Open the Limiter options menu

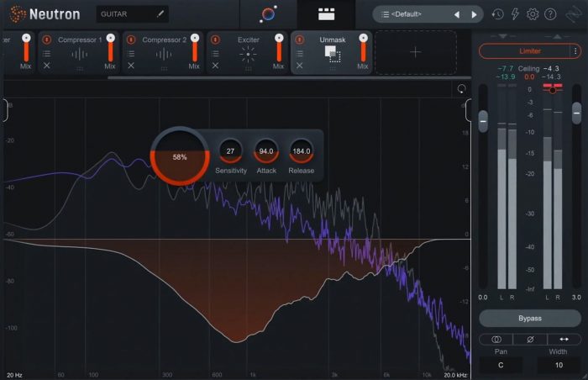point(575,51)
